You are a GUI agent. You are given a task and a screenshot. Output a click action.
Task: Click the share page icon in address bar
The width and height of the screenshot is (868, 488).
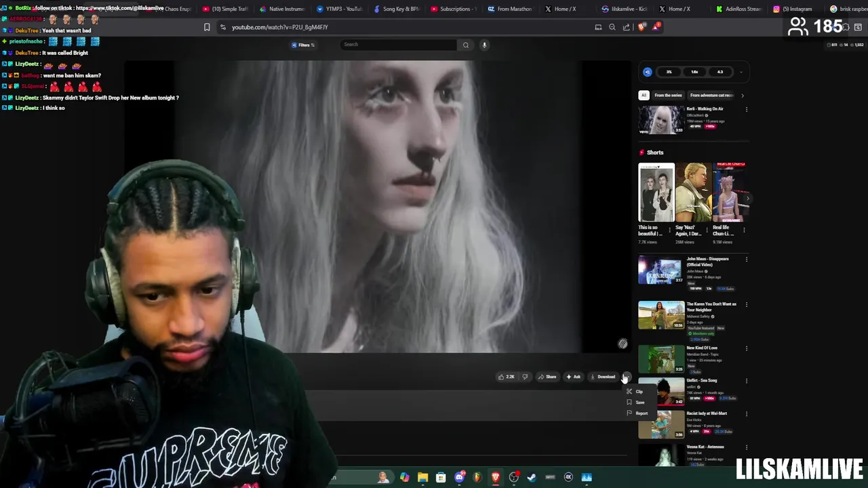coord(626,27)
